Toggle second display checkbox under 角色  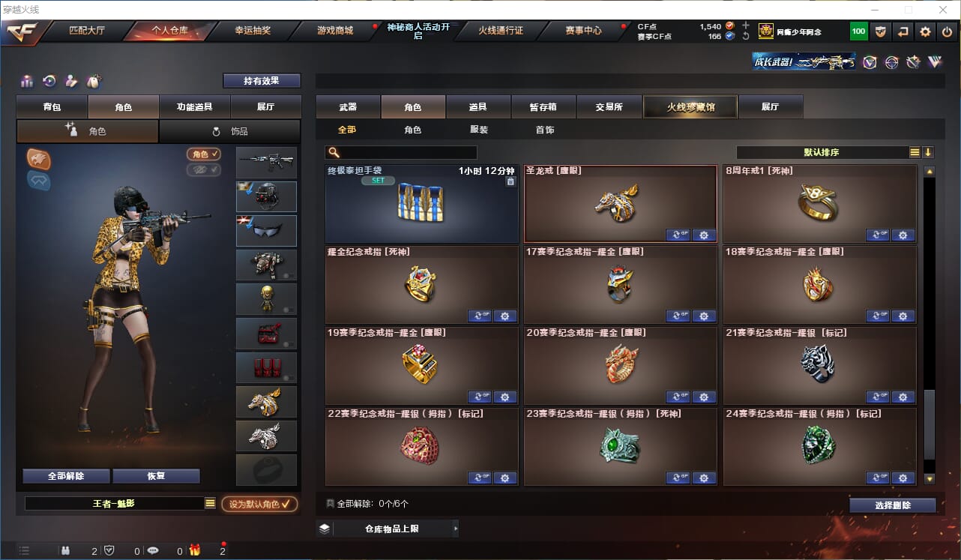click(x=204, y=169)
